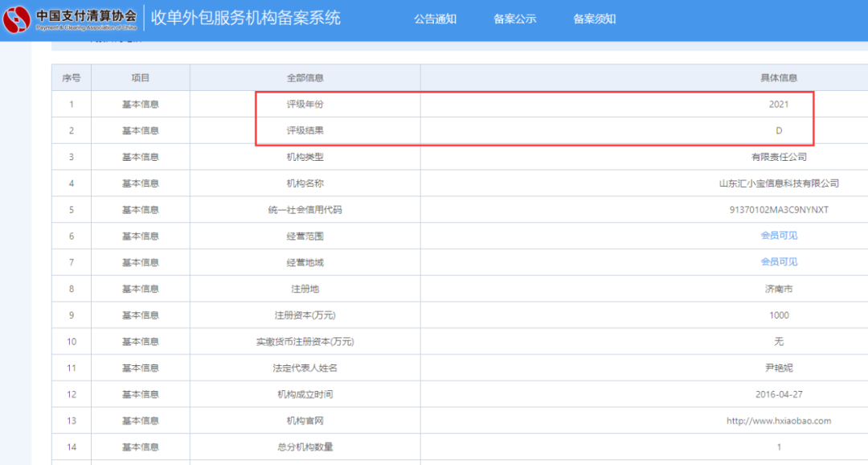The width and height of the screenshot is (868, 465).
Task: Open the 经营地域 会员可见 link
Action: click(778, 261)
